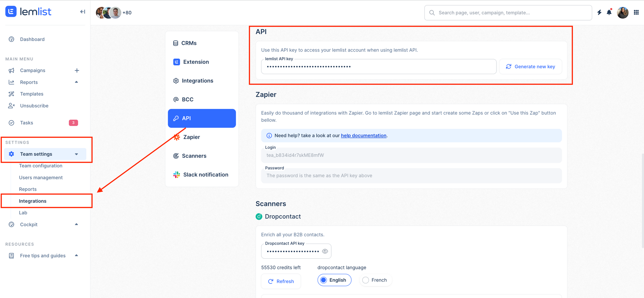Viewport: 644px width, 298px height.
Task: Open the Slack notification section tab
Action: (x=202, y=175)
